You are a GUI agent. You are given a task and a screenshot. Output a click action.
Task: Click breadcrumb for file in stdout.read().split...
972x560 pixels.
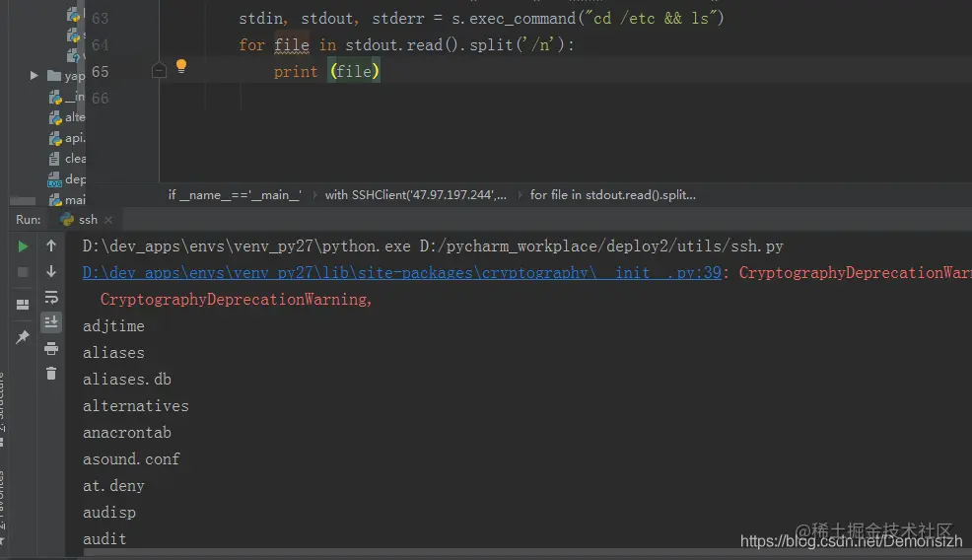pyautogui.click(x=613, y=195)
